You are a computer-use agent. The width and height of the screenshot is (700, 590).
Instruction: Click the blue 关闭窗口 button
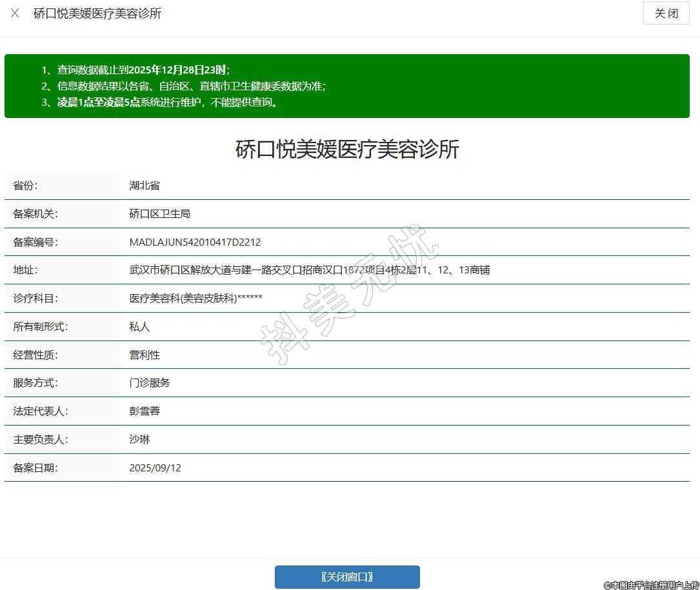point(347,577)
